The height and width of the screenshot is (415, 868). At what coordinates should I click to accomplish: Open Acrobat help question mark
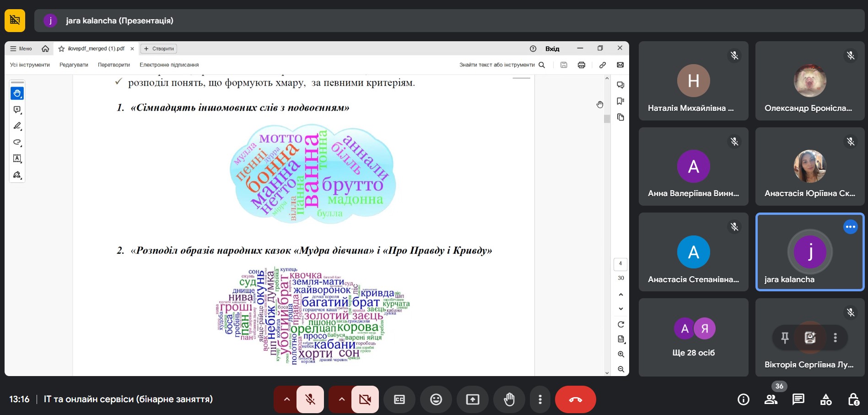pyautogui.click(x=533, y=49)
